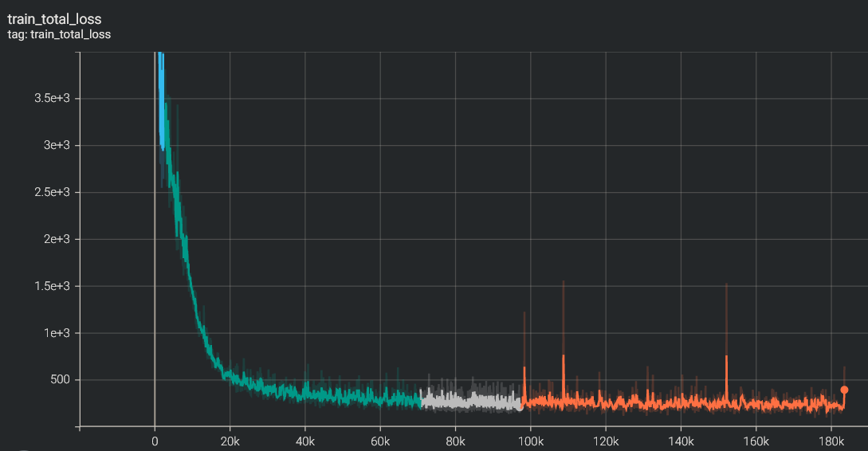Click the 180k x-axis tick label
The image size is (868, 451).
tap(831, 439)
